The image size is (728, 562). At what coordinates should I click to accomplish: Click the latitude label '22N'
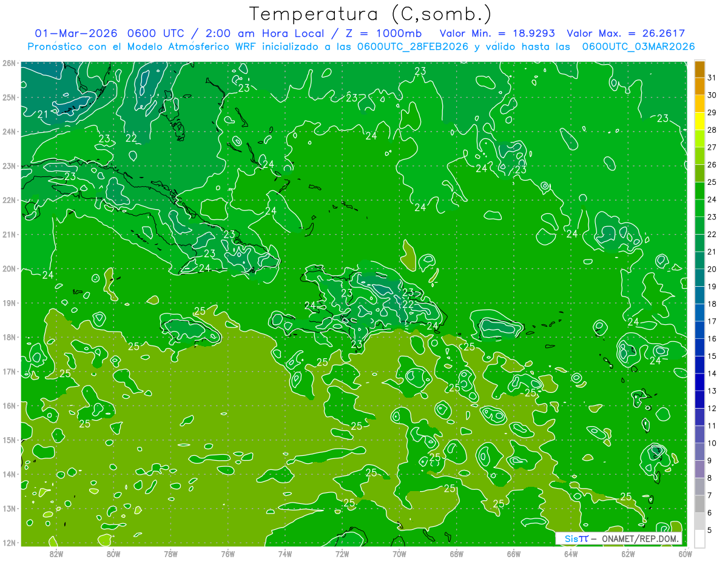[8, 200]
